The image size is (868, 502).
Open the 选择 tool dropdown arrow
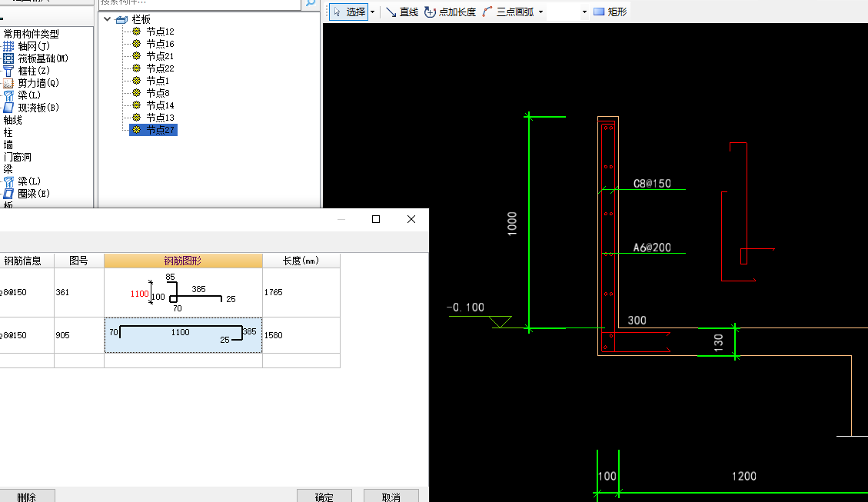(x=373, y=12)
